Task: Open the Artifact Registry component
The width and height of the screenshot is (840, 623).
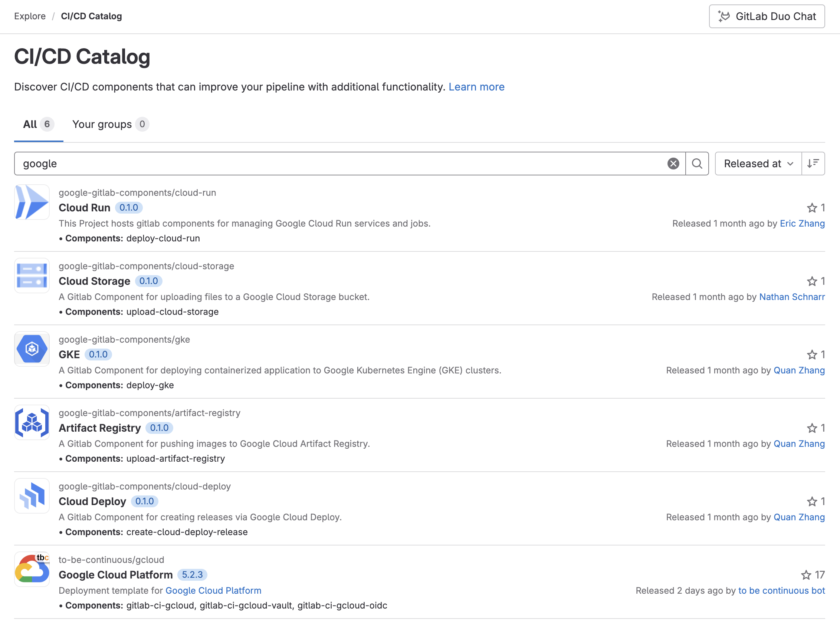Action: pos(100,428)
